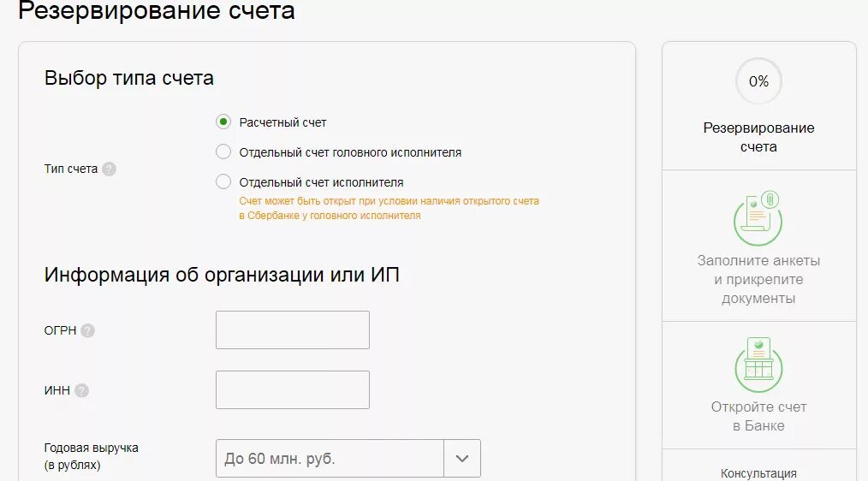
Task: Click the Расчетный счет label text
Action: pos(282,122)
